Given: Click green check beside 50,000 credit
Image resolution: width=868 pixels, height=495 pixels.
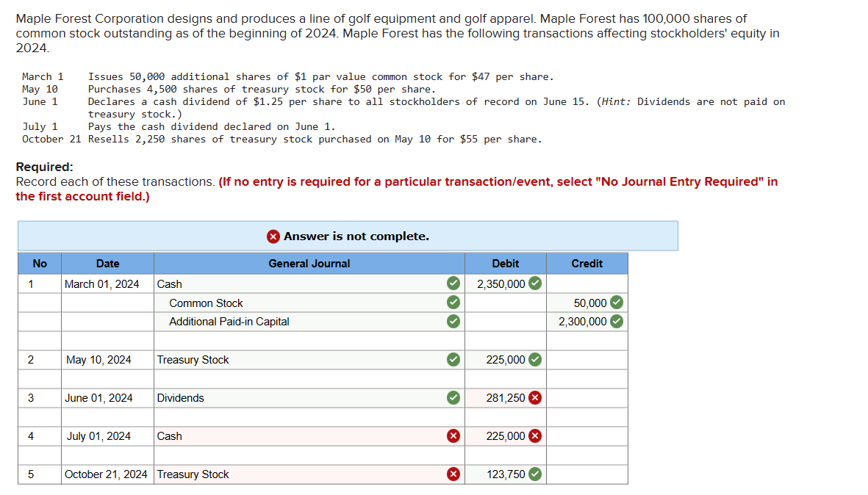Looking at the screenshot, I should pos(616,303).
